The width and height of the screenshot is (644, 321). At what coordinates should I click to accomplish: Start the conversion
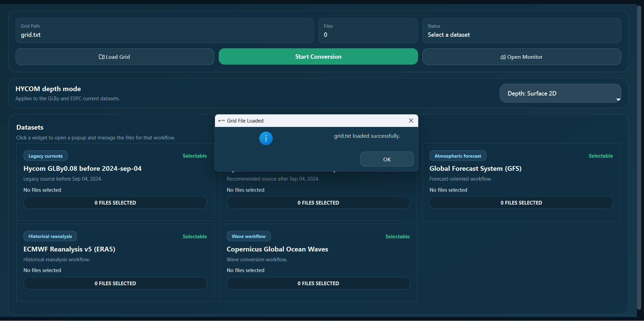pyautogui.click(x=318, y=56)
